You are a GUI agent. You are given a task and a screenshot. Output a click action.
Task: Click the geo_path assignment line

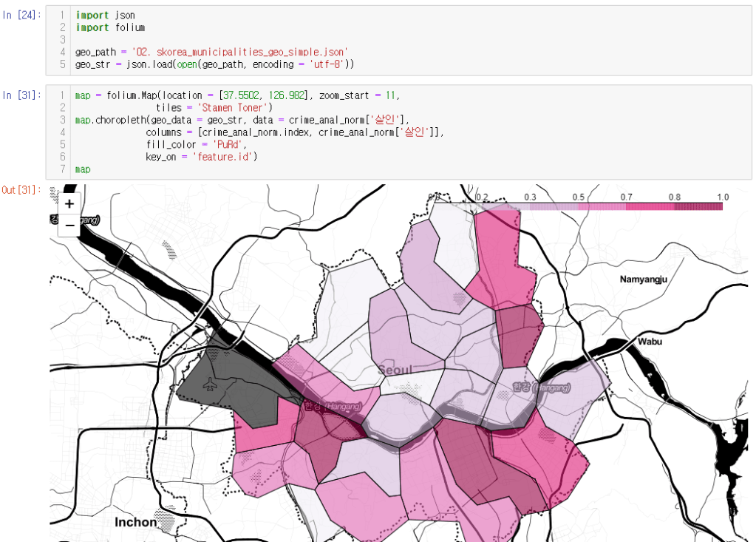pyautogui.click(x=211, y=52)
